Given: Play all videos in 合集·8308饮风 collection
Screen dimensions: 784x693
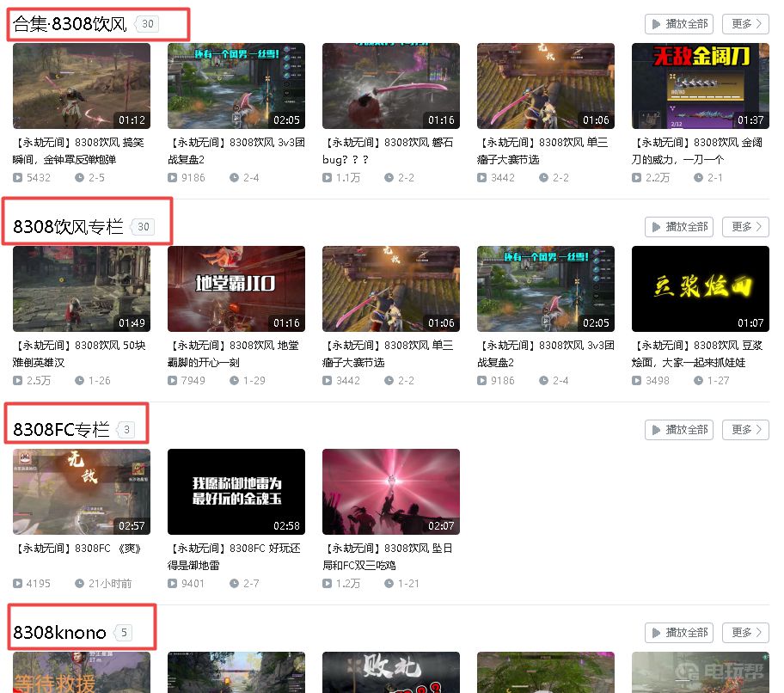Looking at the screenshot, I should (679, 24).
